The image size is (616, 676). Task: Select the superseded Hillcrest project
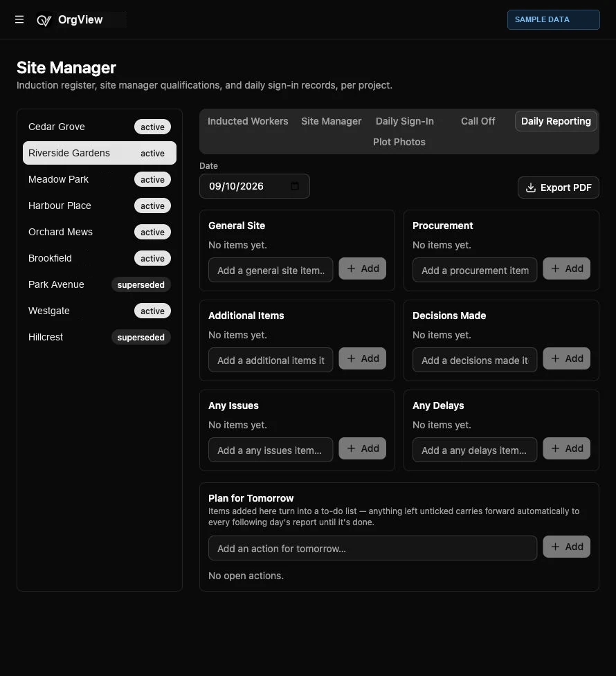tap(99, 337)
